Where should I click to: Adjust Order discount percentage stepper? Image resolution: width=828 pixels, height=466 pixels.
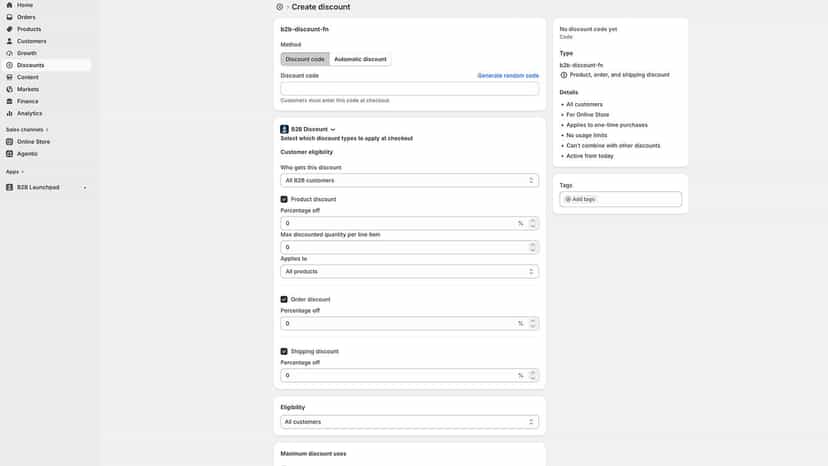pos(532,323)
